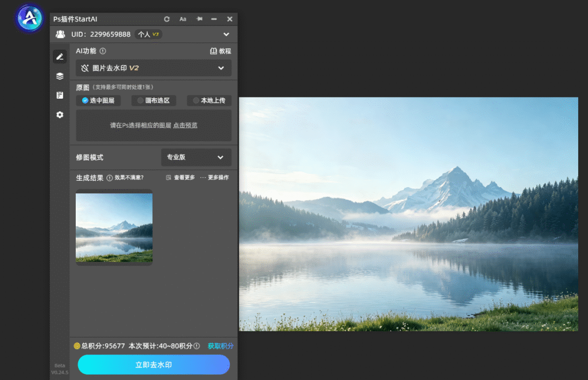Select the 选中图层 radio option
The image size is (588, 380).
pyautogui.click(x=98, y=100)
